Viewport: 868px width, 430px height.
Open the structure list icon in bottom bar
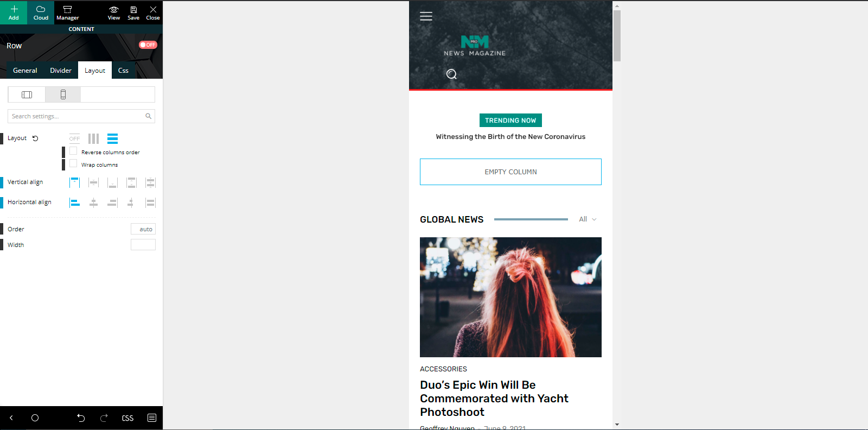[x=152, y=418]
